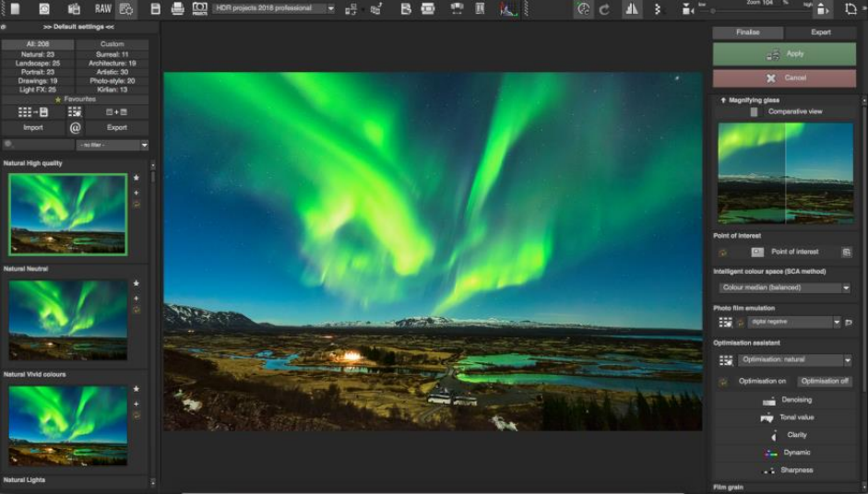
Task: Turn Optimisation on
Action: tap(762, 382)
